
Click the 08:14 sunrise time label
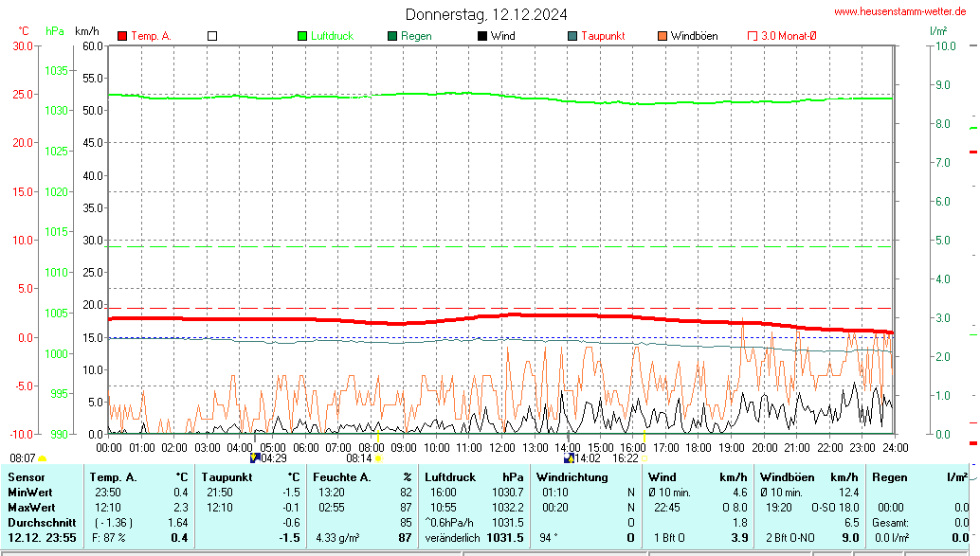[x=358, y=457]
